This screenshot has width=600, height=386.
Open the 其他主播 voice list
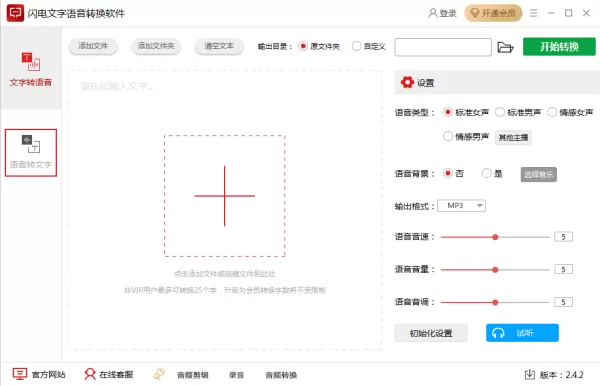(513, 137)
